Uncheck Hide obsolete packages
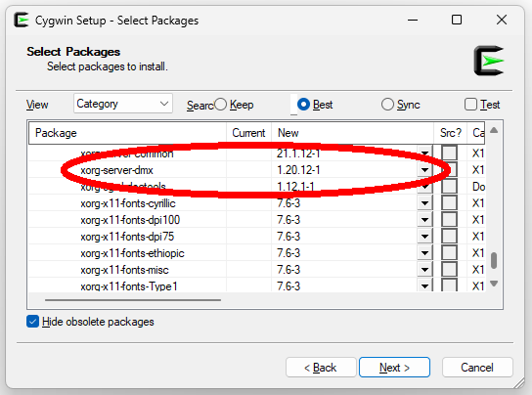Image resolution: width=532 pixels, height=395 pixels. tap(32, 322)
